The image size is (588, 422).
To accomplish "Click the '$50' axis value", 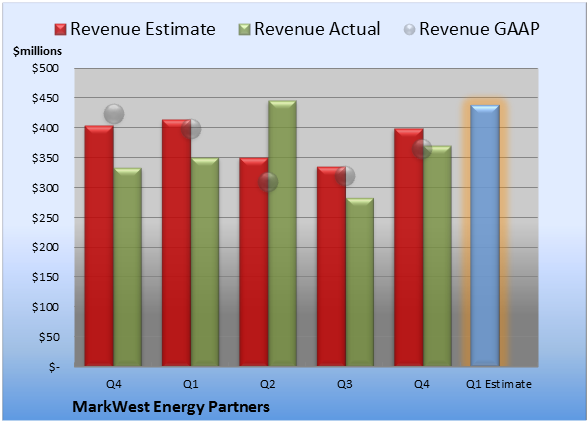I will pos(49,337).
